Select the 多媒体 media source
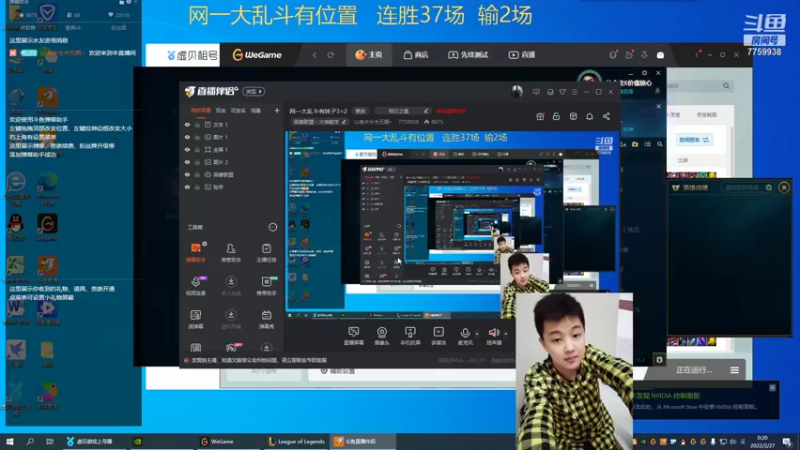Screen dimensions: 800x450 [x=438, y=336]
